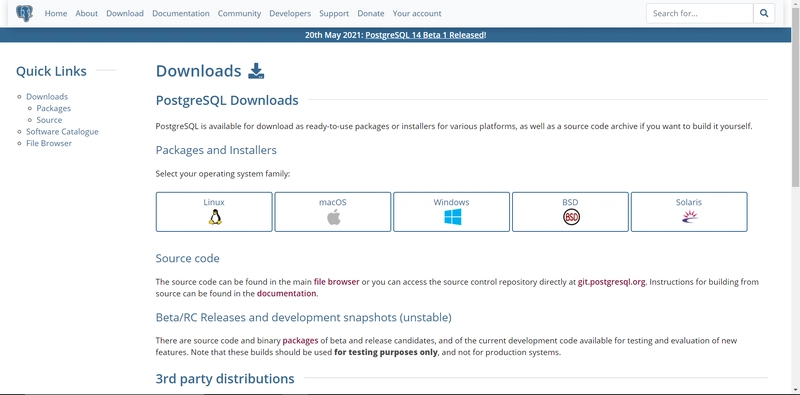Select the Linux label in its box
The width and height of the screenshot is (800, 395).
coord(214,202)
